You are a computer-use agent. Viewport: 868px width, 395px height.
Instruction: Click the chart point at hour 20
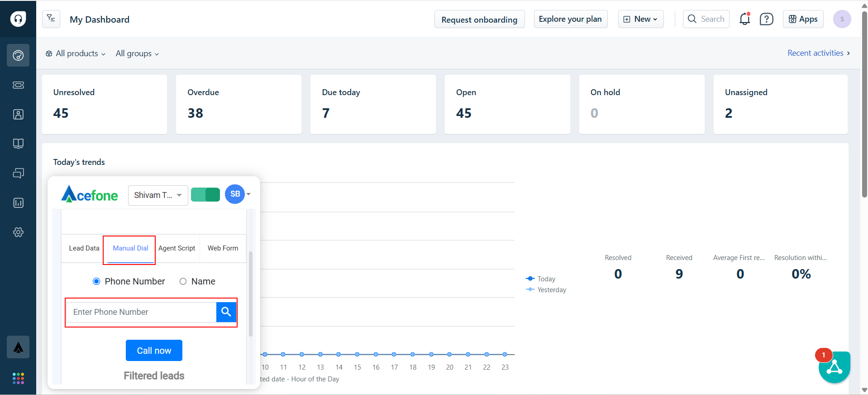(449, 354)
